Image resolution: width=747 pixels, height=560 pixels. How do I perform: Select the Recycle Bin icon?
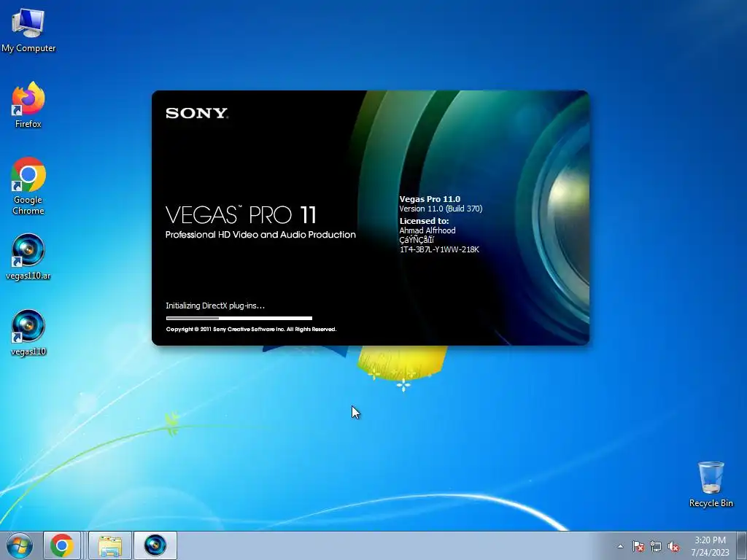pyautogui.click(x=711, y=484)
